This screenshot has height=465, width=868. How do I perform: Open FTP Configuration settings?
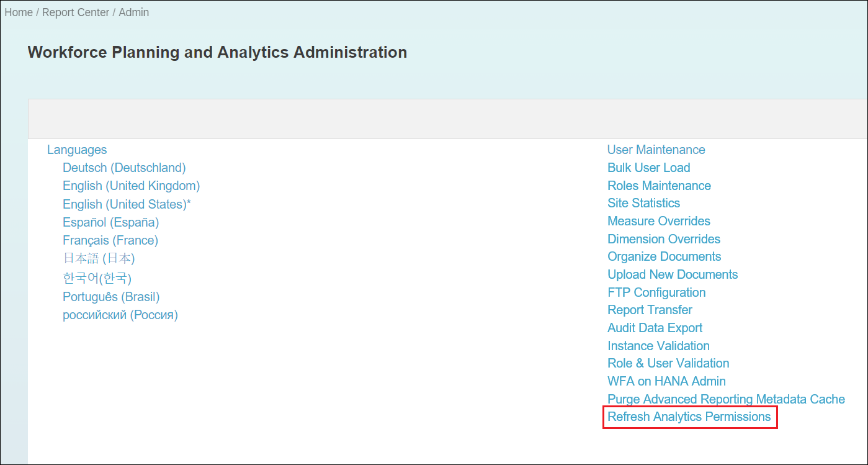(x=656, y=292)
